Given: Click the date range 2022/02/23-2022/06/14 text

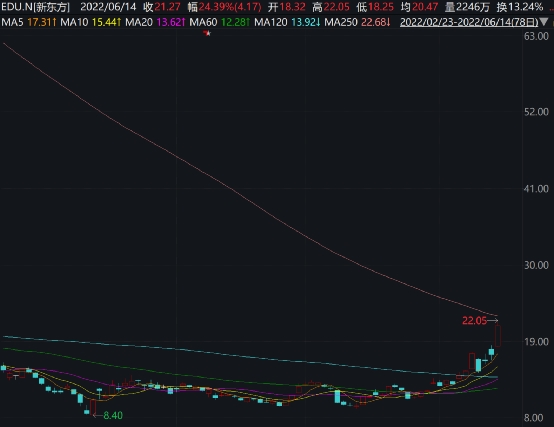Looking at the screenshot, I should [469, 23].
